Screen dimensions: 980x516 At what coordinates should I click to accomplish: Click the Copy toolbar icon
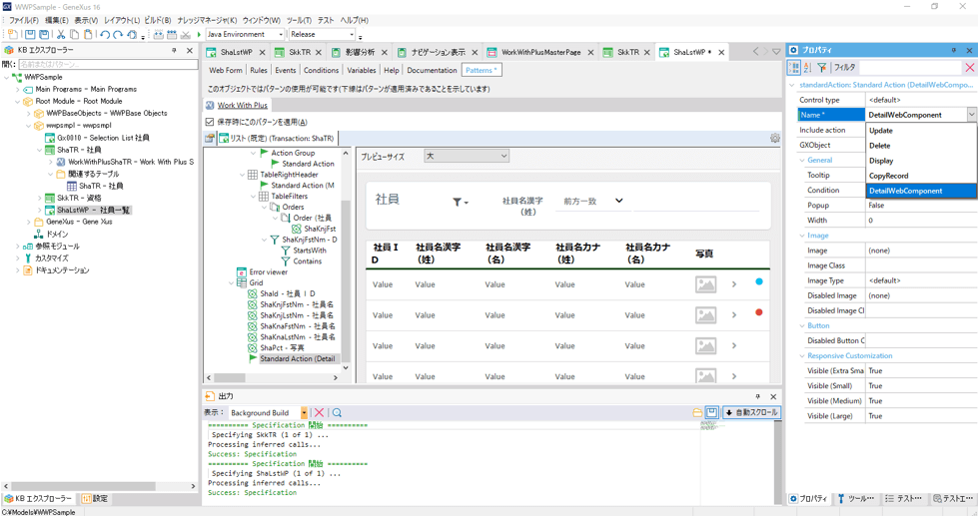tap(74, 34)
